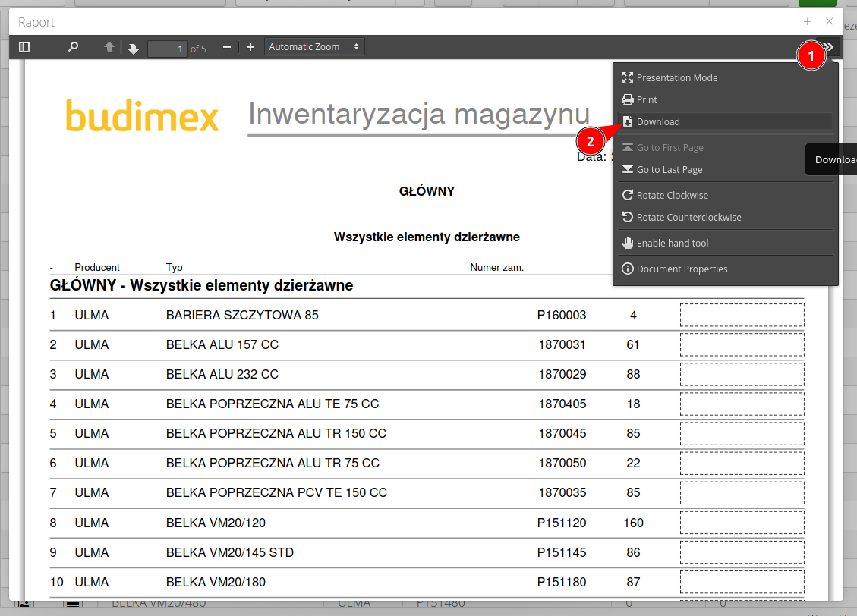Click the plus icon in the Raport title bar
This screenshot has width=857, height=616.
[x=807, y=21]
